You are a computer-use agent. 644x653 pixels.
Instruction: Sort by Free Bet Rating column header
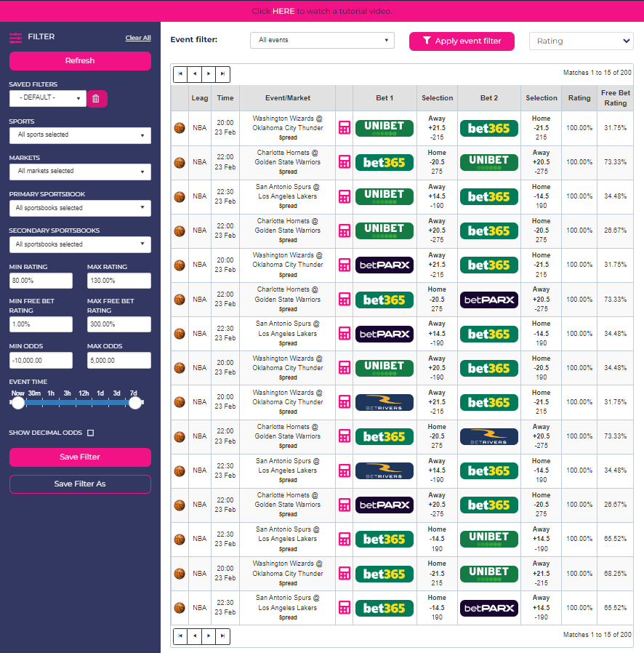tap(615, 98)
